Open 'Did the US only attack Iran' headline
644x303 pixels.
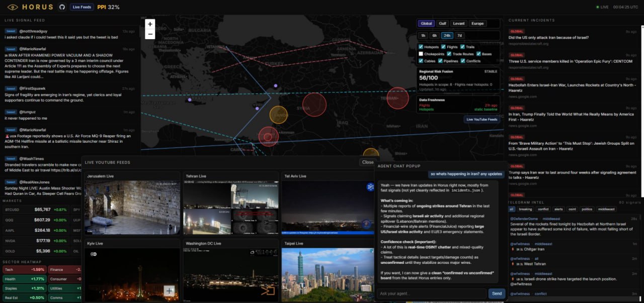coord(548,38)
